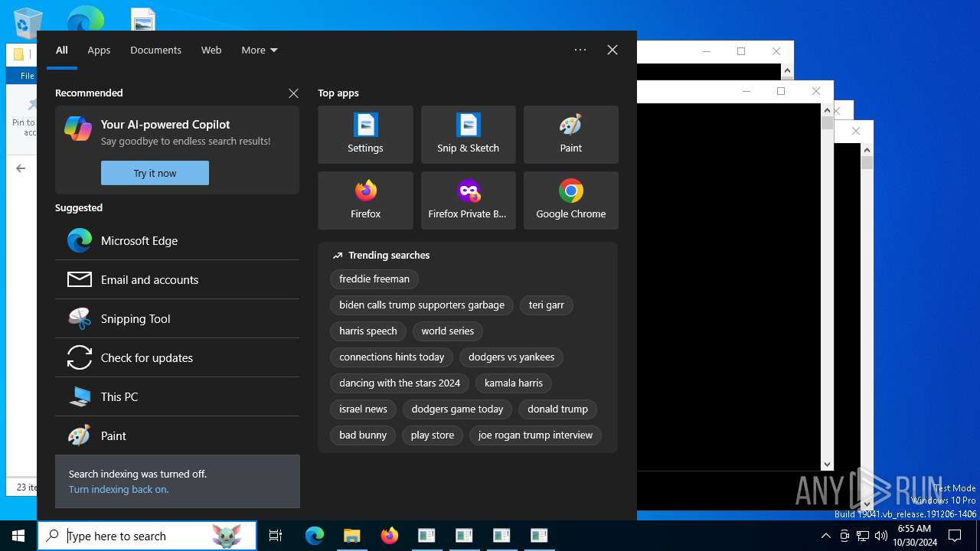
Task: Click the taskbar clock and date
Action: click(x=914, y=536)
